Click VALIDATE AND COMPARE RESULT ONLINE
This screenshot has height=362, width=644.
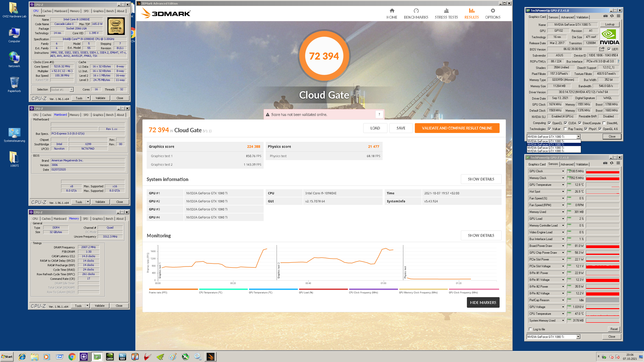(x=457, y=128)
